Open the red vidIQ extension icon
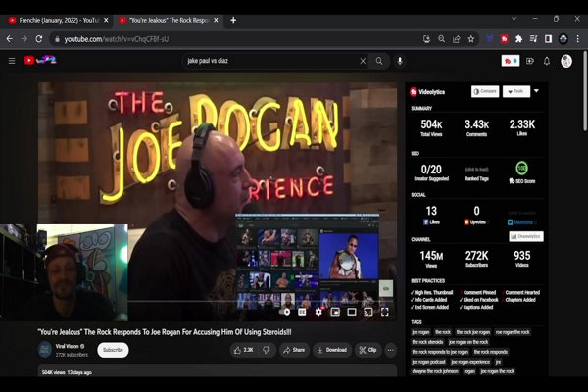This screenshot has height=392, width=588. [505, 39]
